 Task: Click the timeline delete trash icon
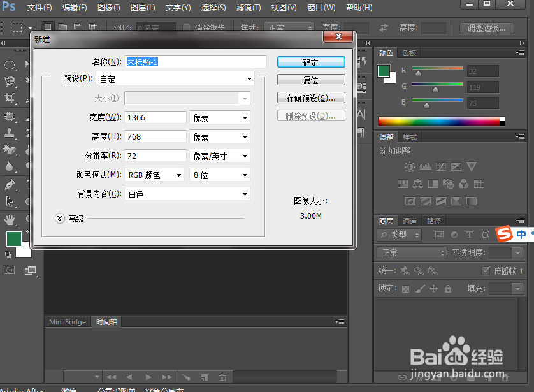[x=222, y=377]
